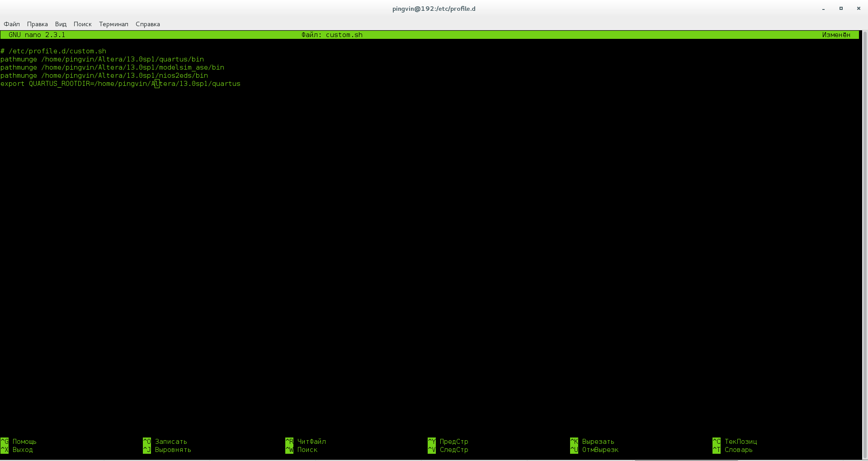The image size is (868, 461).
Task: Open the Правка menu
Action: pyautogui.click(x=38, y=24)
